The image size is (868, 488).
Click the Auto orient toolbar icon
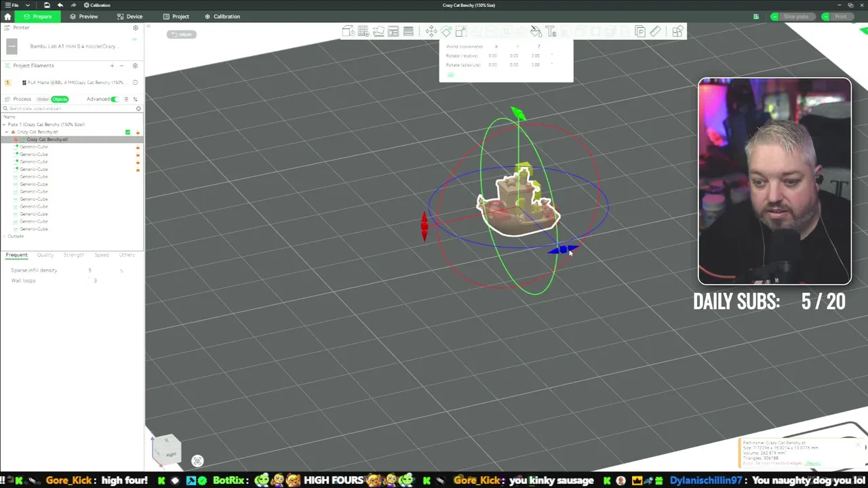(378, 31)
